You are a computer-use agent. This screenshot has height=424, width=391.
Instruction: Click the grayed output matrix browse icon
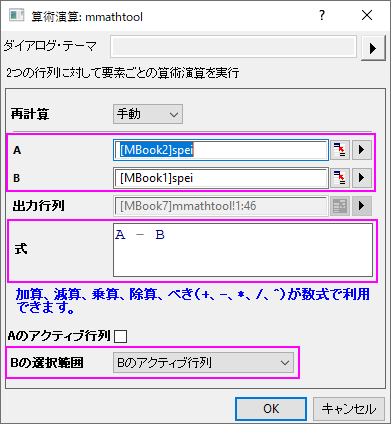coord(340,206)
